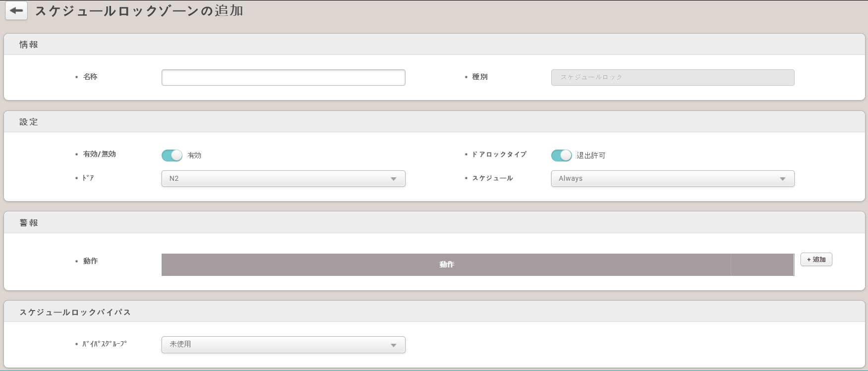Click the disabled 種別 field showing スケジュールロック

coord(672,77)
